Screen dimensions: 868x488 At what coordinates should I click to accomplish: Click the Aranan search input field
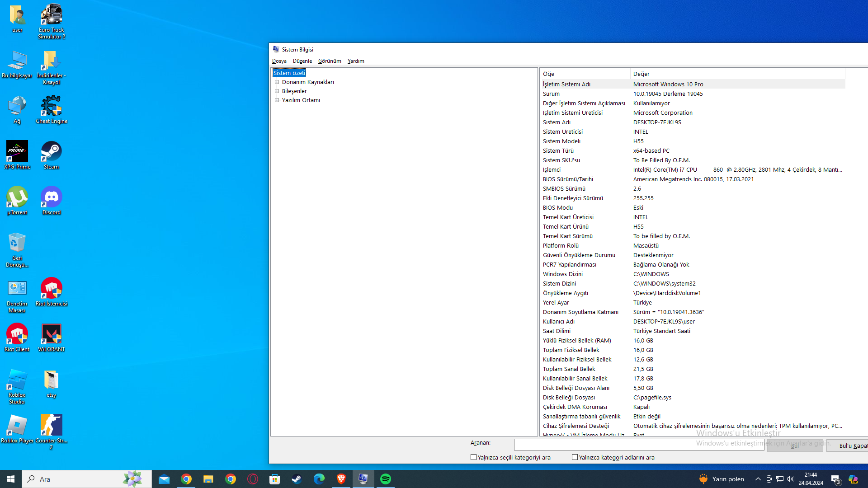pos(639,445)
